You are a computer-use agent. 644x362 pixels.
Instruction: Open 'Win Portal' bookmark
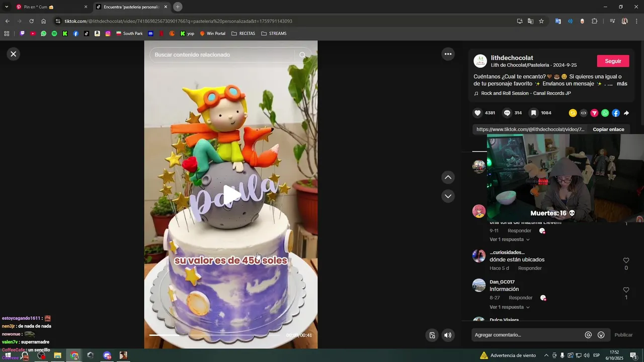pos(212,34)
